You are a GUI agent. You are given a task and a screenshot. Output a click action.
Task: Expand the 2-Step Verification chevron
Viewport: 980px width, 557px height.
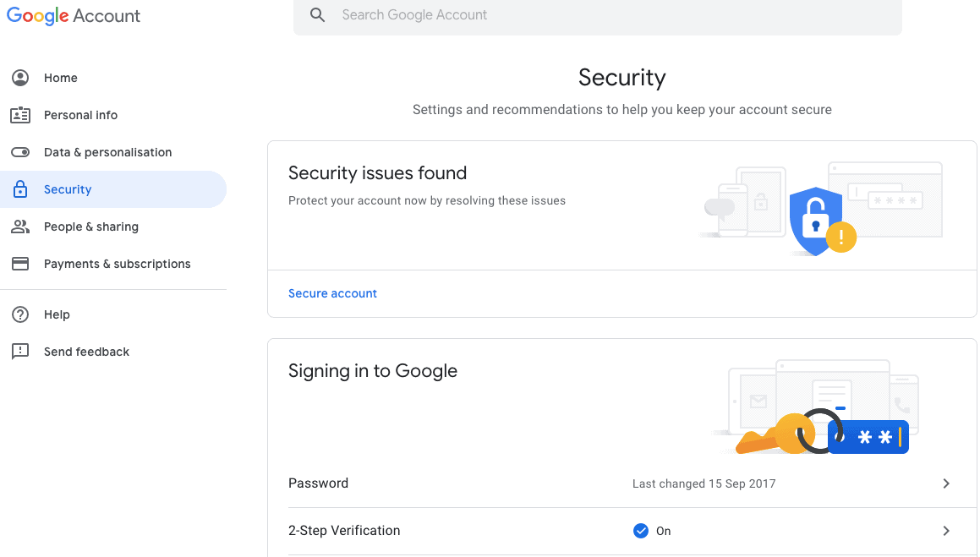(946, 531)
